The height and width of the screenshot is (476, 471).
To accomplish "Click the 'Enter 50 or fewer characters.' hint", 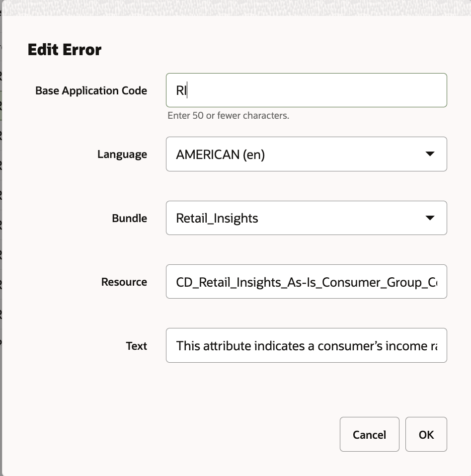I will point(228,116).
